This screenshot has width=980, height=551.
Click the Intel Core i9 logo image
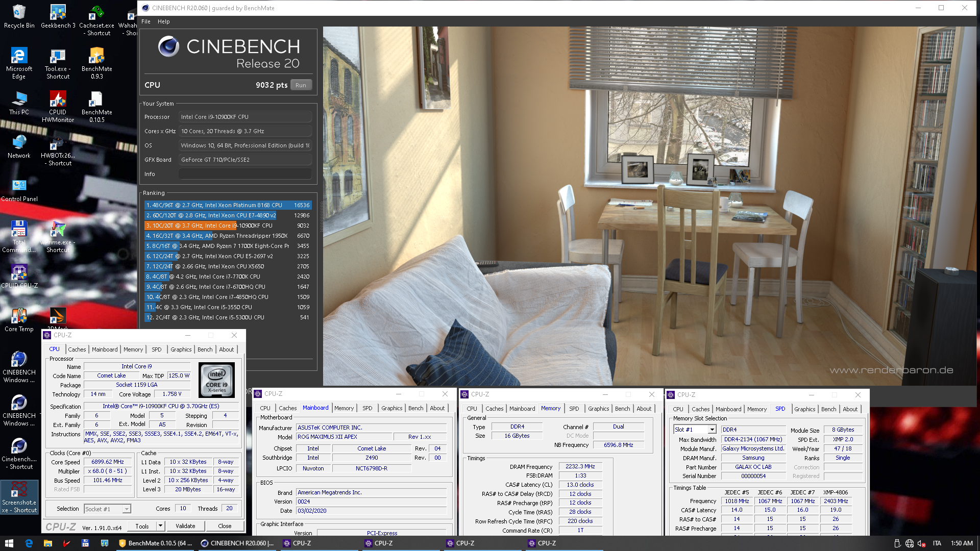tap(217, 380)
